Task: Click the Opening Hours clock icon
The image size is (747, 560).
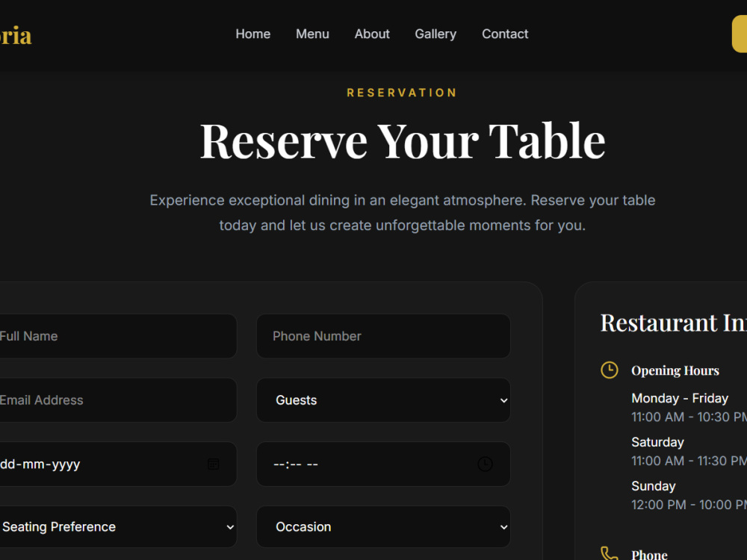Action: 610,370
